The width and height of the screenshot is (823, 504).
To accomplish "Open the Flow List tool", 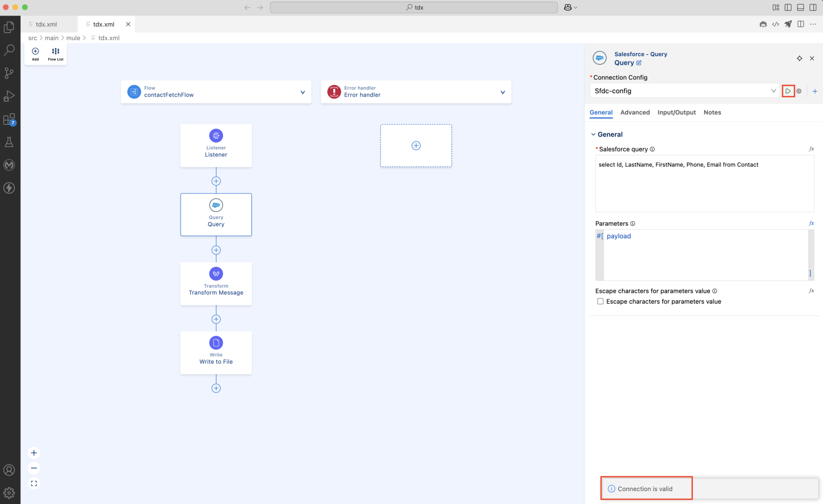I will pos(56,54).
